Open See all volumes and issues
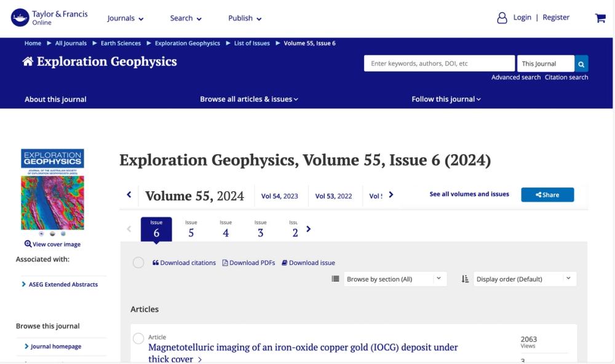The image size is (615, 364). pos(469,194)
